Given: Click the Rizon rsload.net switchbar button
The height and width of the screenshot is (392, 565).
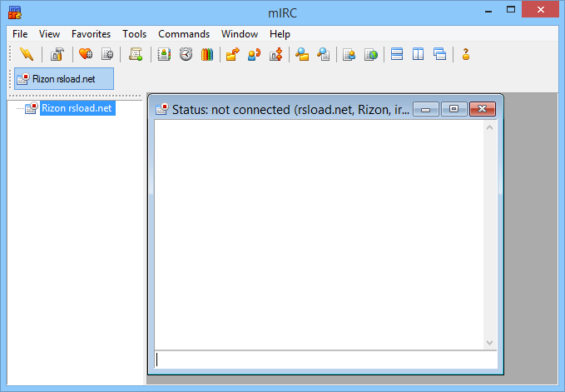Looking at the screenshot, I should pos(64,79).
